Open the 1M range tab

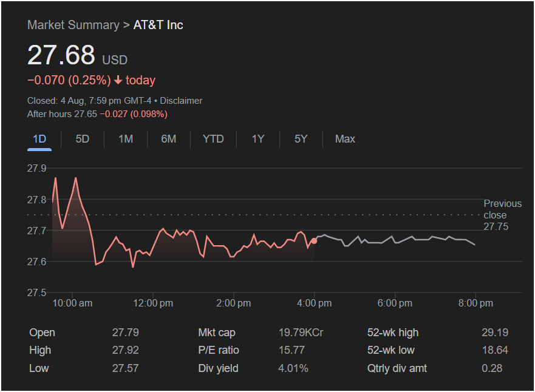(x=126, y=139)
